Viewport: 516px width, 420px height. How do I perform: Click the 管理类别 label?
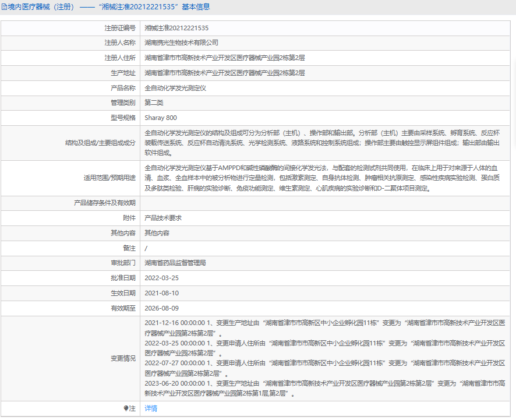click(123, 103)
